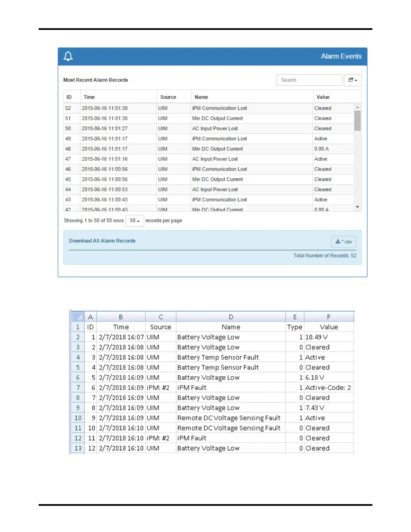Click 'Showing 1 to 50 of 50 rows' text
Screen dimensions: 411x532
tap(94, 220)
